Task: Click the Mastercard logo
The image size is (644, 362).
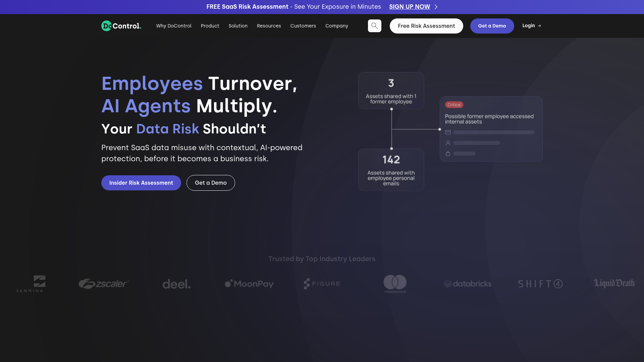Action: tap(395, 284)
